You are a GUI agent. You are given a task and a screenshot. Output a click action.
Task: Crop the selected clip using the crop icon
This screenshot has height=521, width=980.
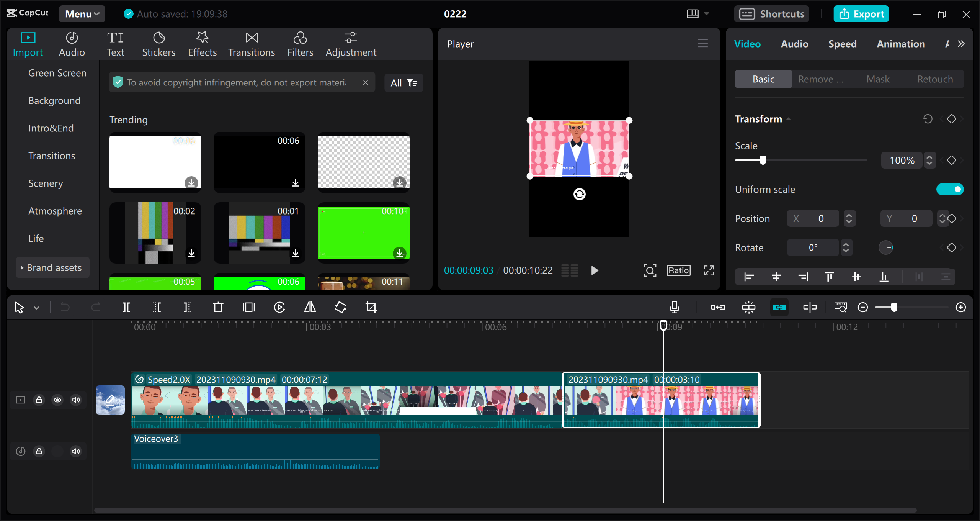[x=371, y=307]
